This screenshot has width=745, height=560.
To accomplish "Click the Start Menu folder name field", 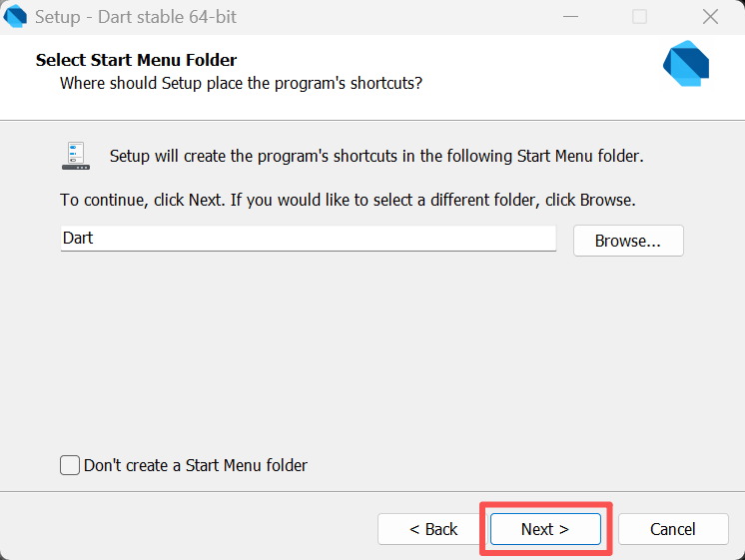I will (309, 238).
